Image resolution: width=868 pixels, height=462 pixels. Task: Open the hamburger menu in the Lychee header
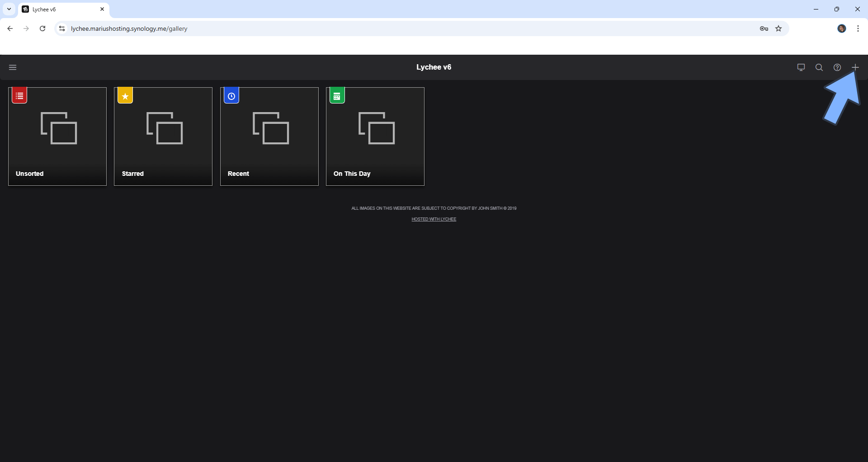pyautogui.click(x=13, y=67)
